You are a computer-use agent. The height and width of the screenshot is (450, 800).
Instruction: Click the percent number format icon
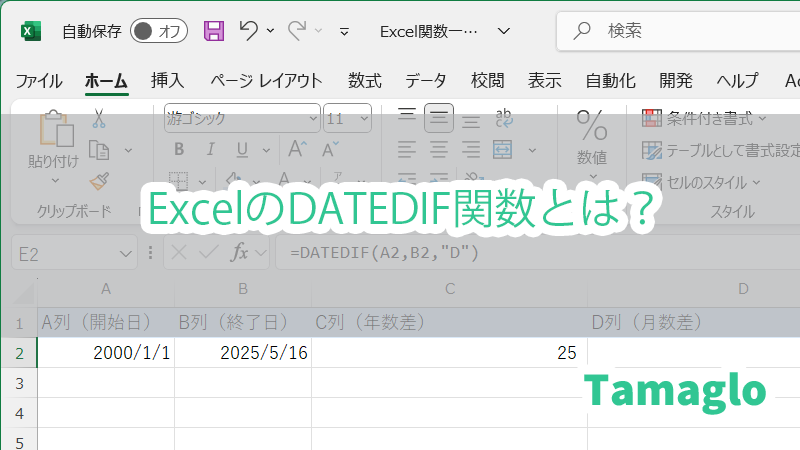point(591,127)
